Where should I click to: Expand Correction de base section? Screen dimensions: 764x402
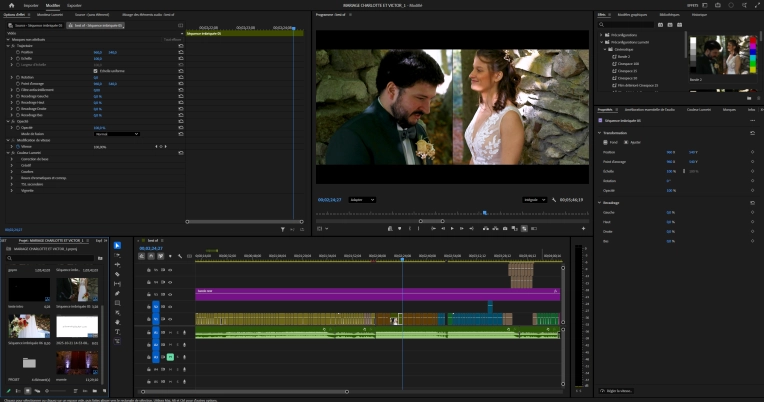pos(12,159)
